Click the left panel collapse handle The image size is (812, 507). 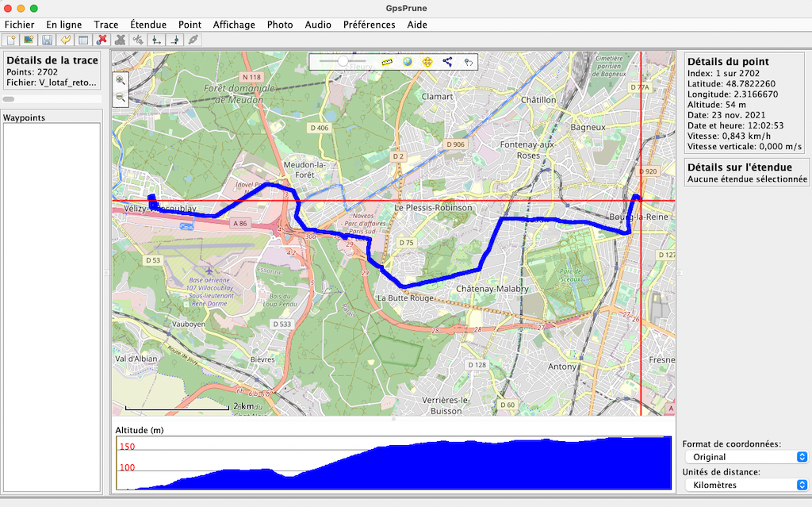click(x=106, y=272)
